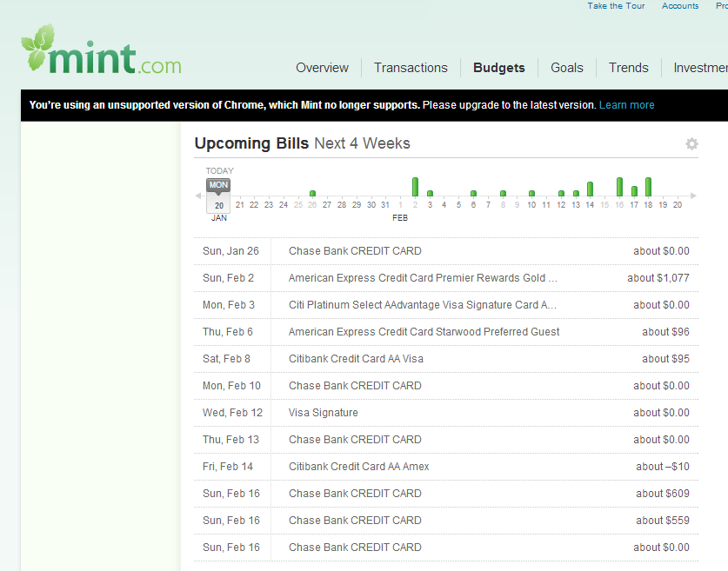The image size is (728, 571).
Task: Click the green bar above Feb 6
Action: [473, 193]
